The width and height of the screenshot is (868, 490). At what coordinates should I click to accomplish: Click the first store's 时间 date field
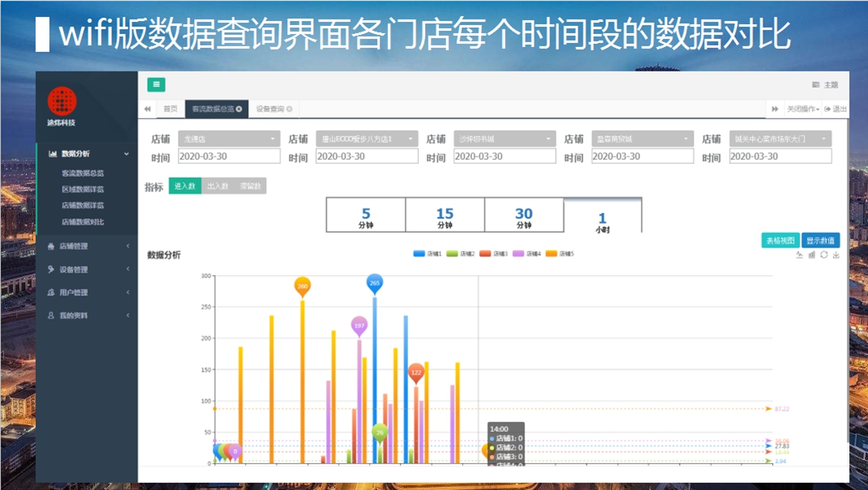pyautogui.click(x=230, y=156)
